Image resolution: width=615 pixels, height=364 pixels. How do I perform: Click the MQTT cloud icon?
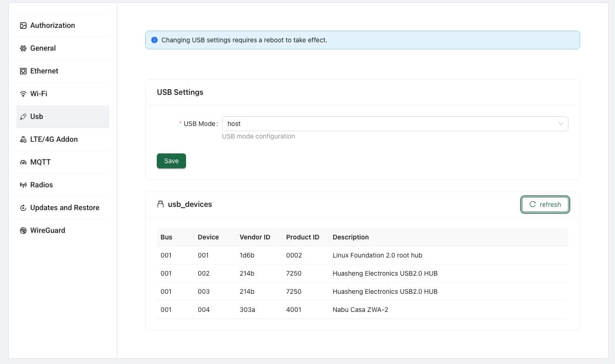(23, 162)
